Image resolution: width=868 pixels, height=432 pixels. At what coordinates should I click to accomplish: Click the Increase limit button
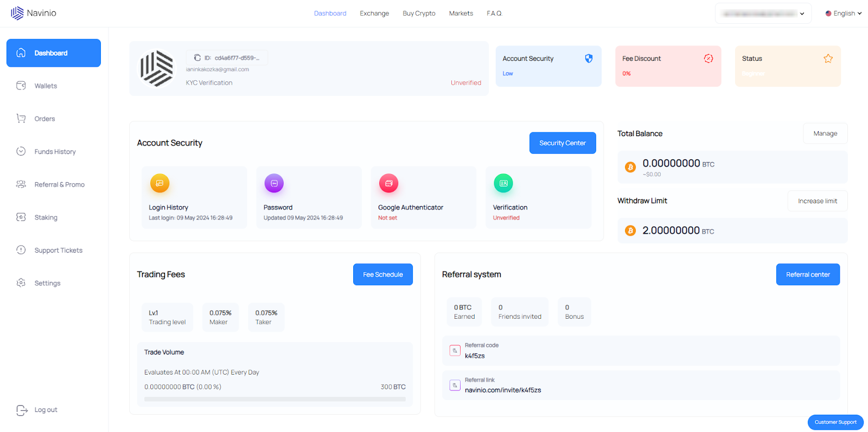(x=818, y=201)
